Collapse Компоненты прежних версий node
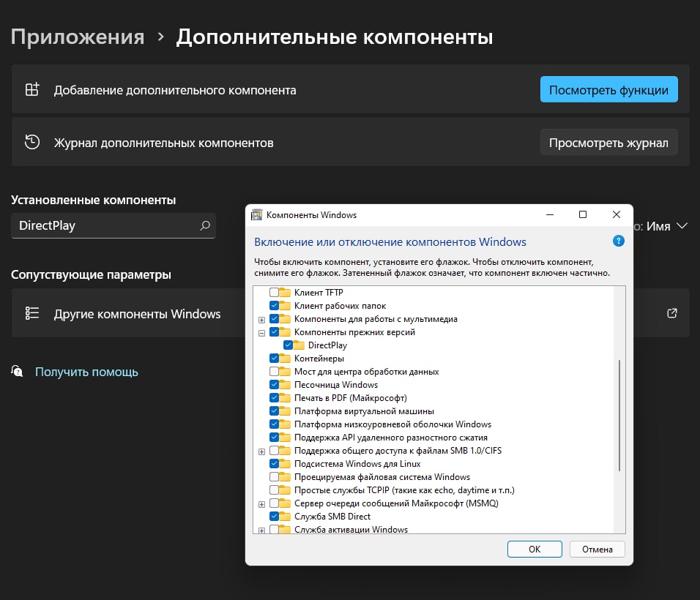This screenshot has width=700, height=600. (x=262, y=333)
